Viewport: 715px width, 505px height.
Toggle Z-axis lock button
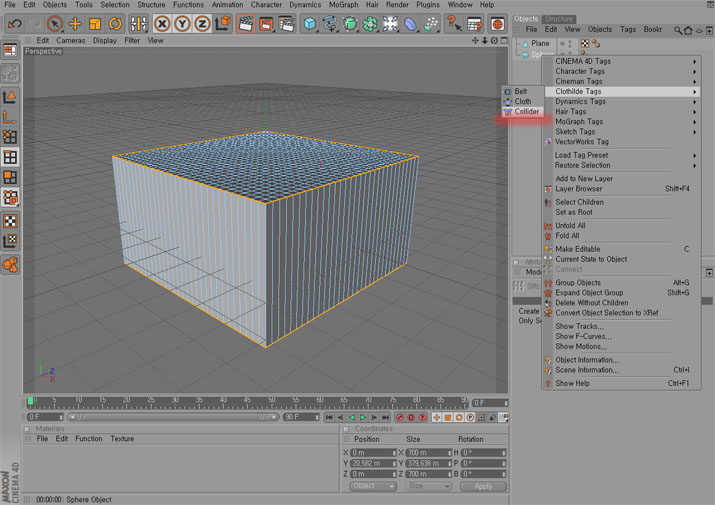click(x=201, y=24)
